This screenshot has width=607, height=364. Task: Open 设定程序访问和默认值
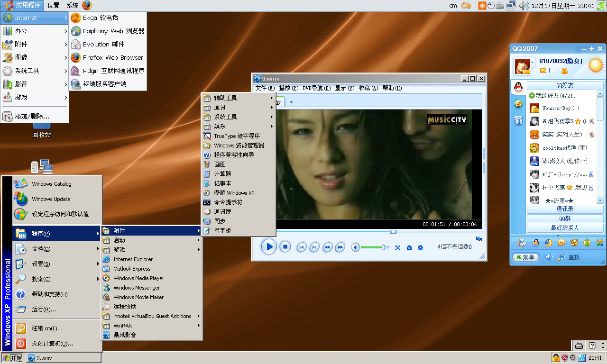click(x=57, y=214)
